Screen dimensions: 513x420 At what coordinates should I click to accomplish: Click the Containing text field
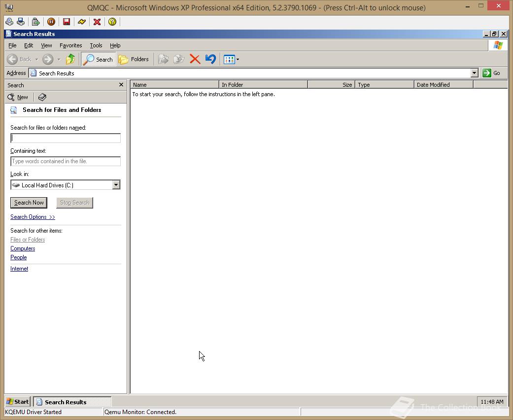point(66,161)
